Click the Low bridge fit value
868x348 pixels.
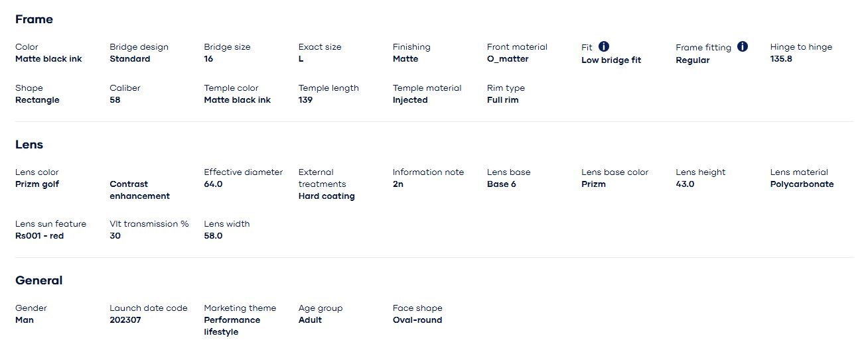611,60
